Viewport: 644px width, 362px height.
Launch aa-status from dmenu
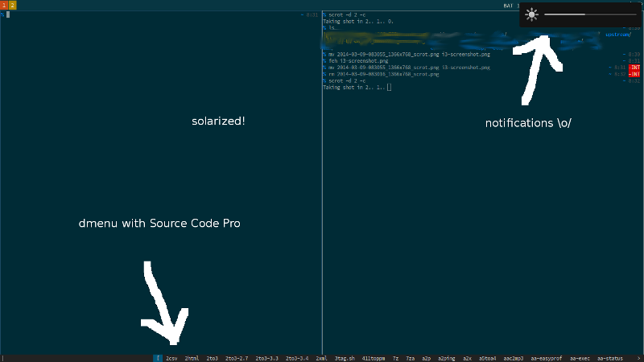(610, 359)
